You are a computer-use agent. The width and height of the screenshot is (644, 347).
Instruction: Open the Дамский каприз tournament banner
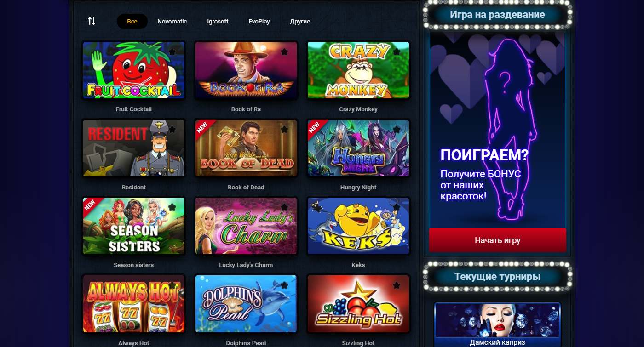click(x=497, y=324)
